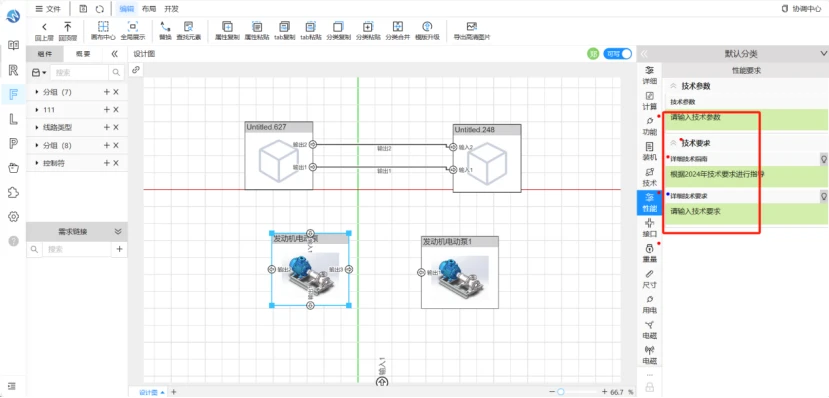
Task: Click the 请输入技术参数 input field
Action: tap(745, 119)
